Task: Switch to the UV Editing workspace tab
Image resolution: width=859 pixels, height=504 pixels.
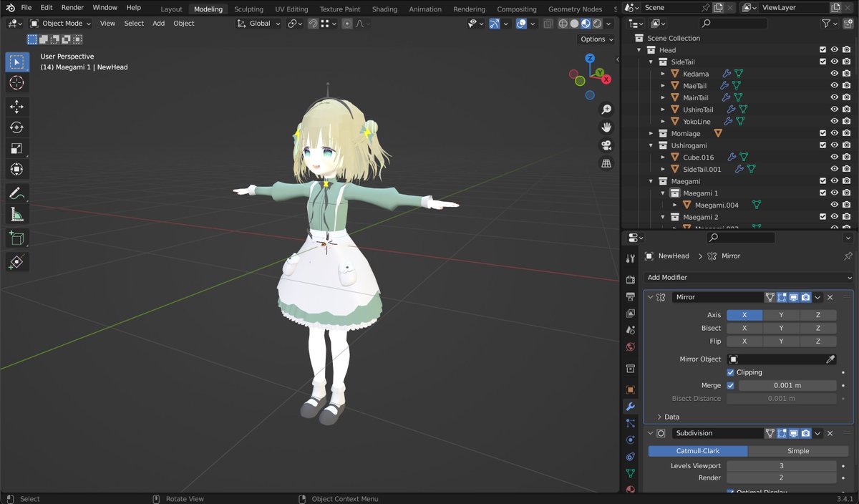Action: [291, 9]
